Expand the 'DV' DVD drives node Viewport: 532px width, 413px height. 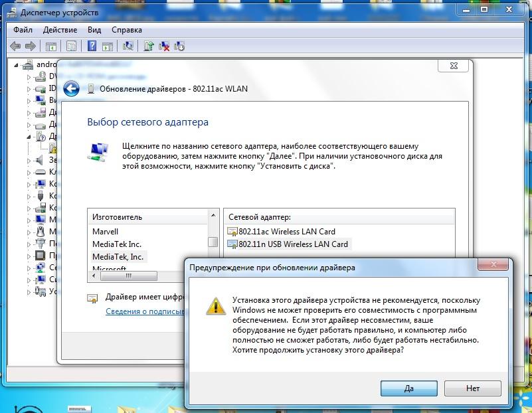(x=29, y=77)
